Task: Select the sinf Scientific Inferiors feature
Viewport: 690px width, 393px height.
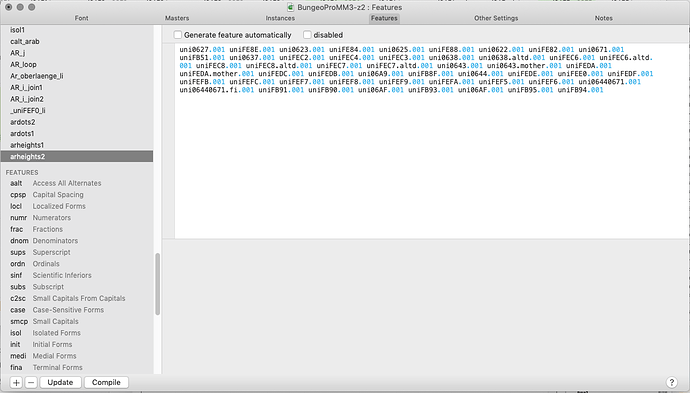Action: [77, 275]
